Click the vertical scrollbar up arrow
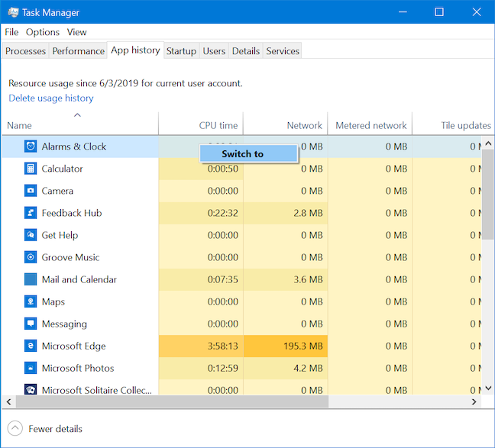The width and height of the screenshot is (495, 448). (488, 144)
